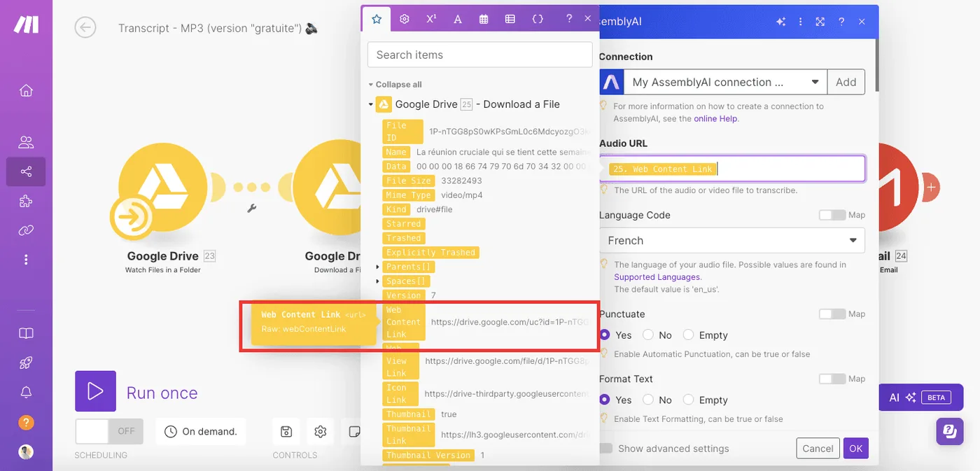The width and height of the screenshot is (980, 471).
Task: Toggle scheduling OFF switch
Action: pos(108,431)
